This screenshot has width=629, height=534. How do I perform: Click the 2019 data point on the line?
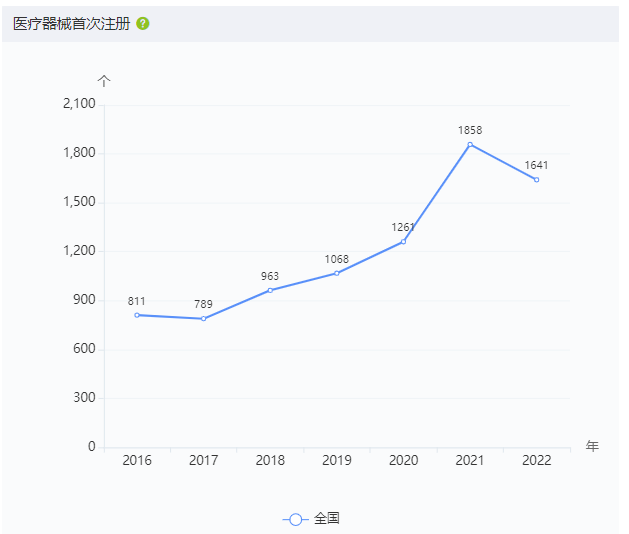click(337, 273)
